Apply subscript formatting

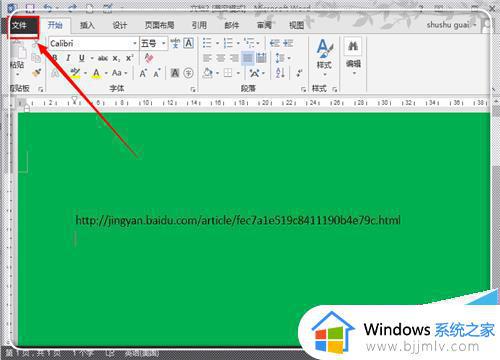tap(116, 58)
